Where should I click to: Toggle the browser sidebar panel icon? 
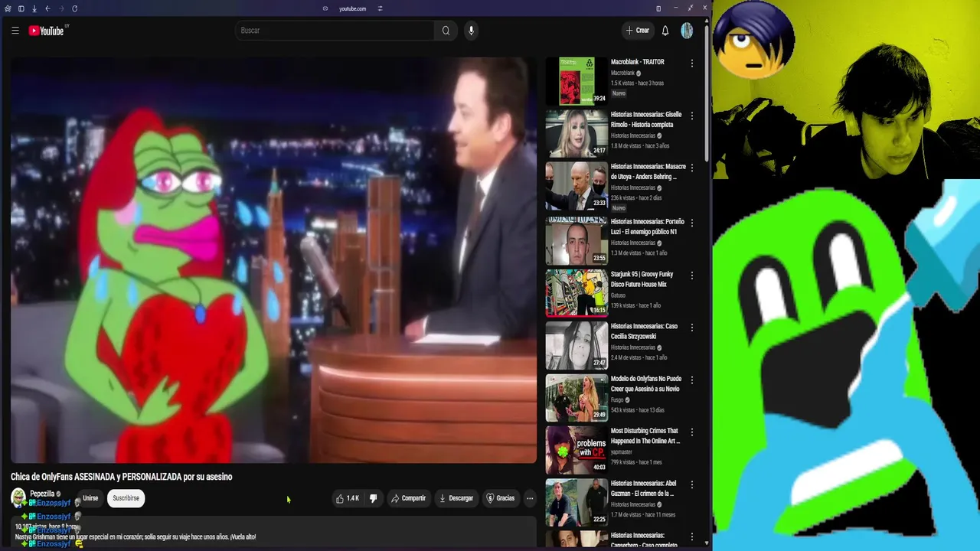click(21, 8)
